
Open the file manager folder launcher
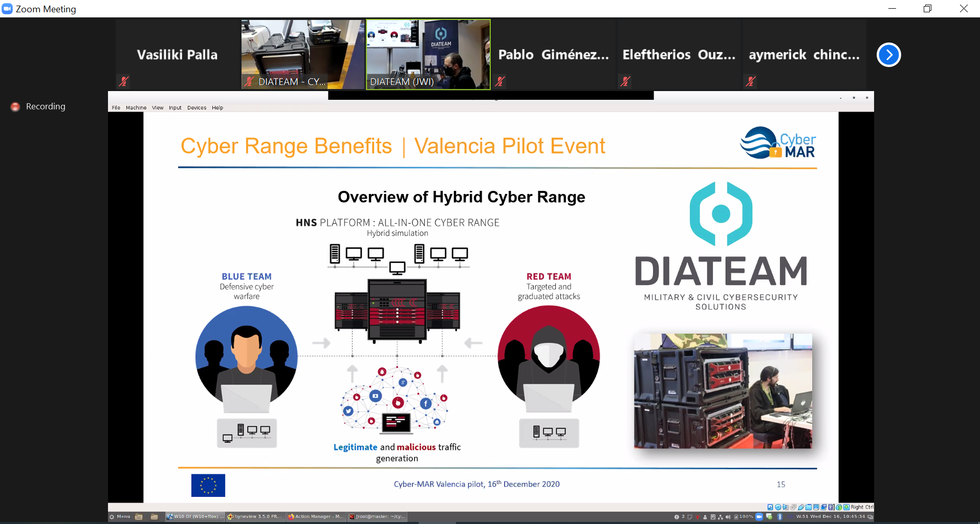point(154,517)
